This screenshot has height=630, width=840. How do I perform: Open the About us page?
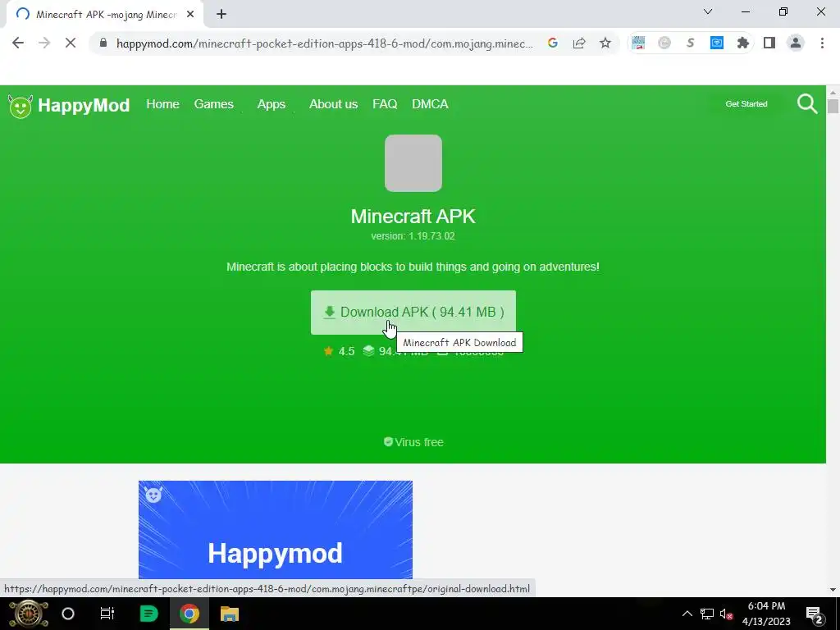(x=333, y=104)
